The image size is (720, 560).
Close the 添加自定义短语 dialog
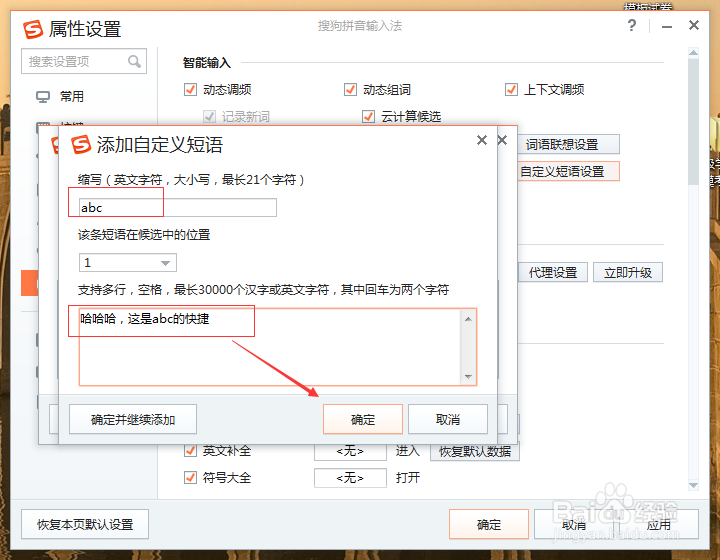482,140
